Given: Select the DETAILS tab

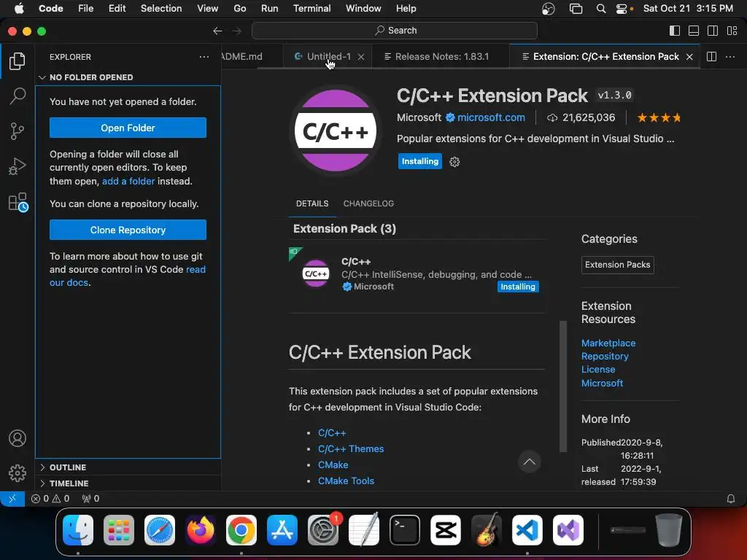Looking at the screenshot, I should tap(312, 203).
